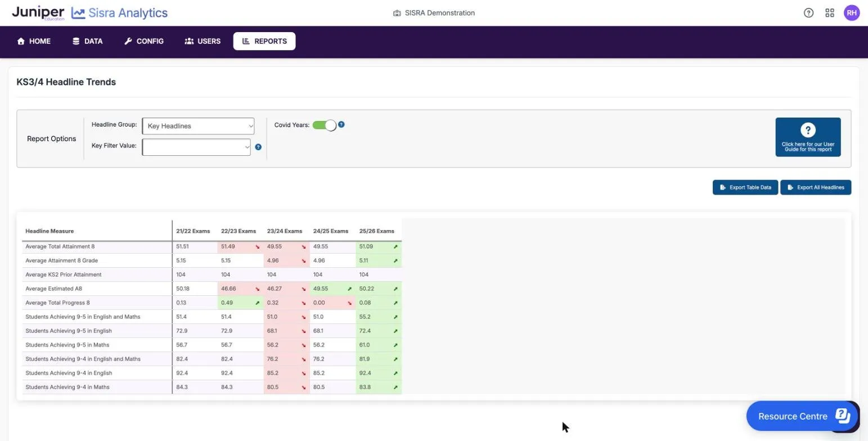Go to the USERS menu
Image resolution: width=868 pixels, height=441 pixels.
(203, 41)
